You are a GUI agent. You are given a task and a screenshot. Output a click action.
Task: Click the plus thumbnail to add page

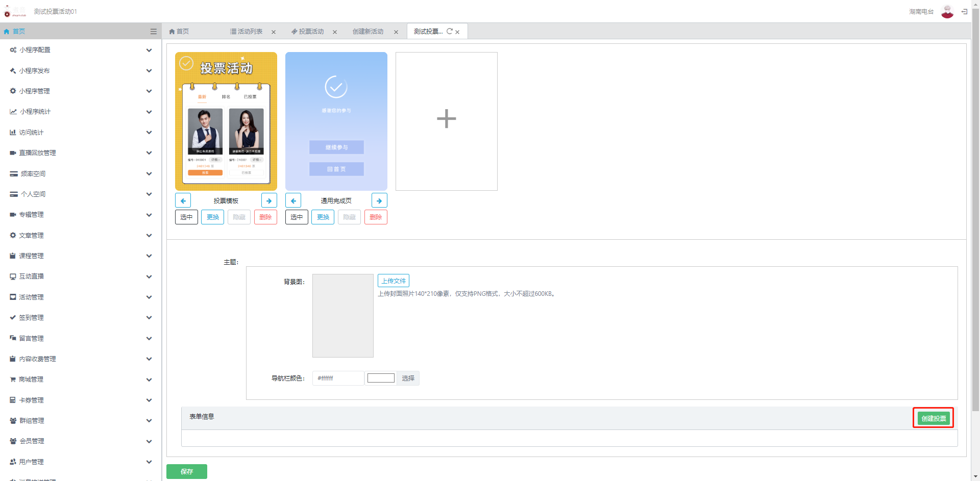point(446,121)
